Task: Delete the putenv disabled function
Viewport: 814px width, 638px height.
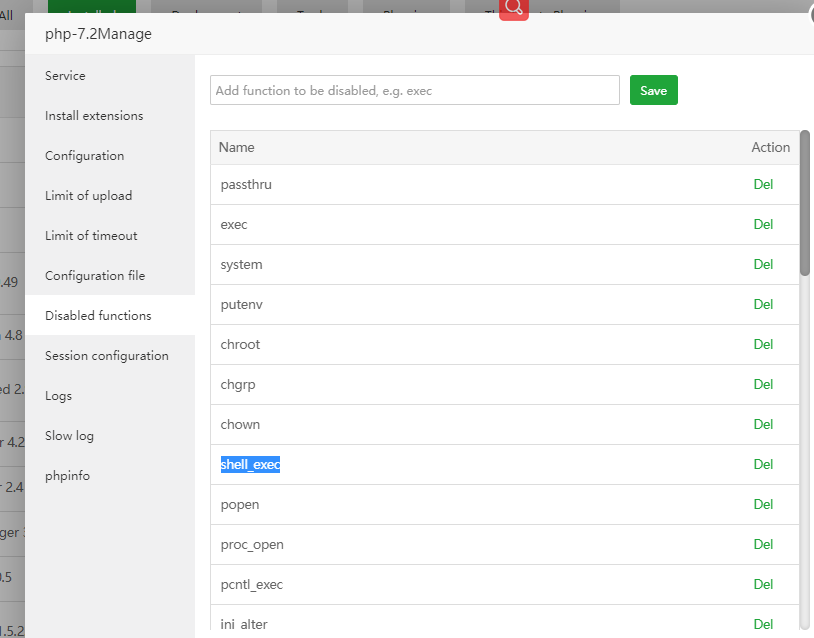Action: [x=763, y=304]
